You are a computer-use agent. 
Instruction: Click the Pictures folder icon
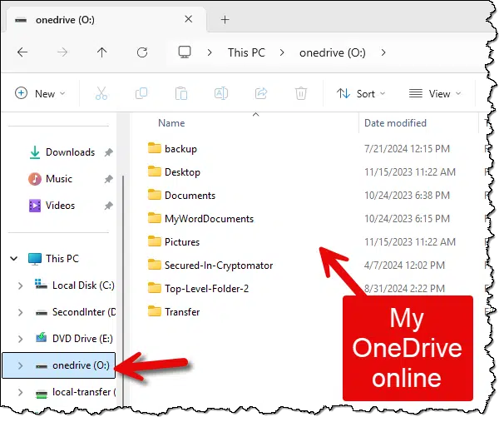[155, 241]
